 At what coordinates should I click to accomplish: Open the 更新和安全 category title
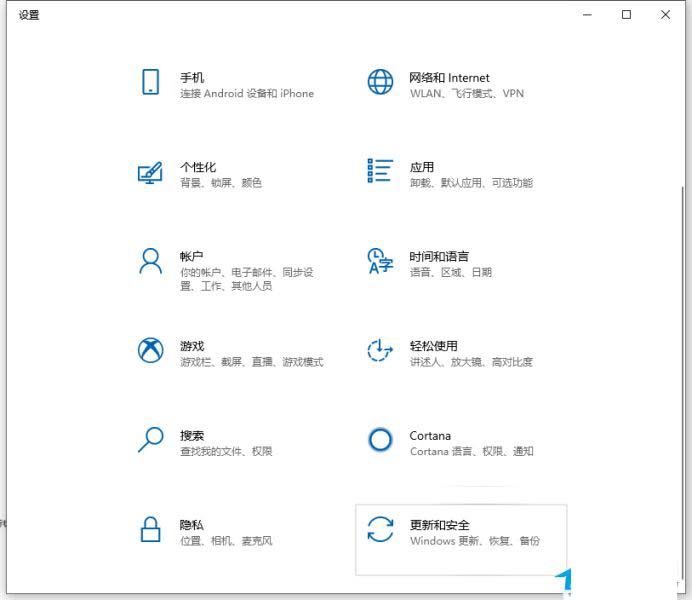tap(440, 525)
